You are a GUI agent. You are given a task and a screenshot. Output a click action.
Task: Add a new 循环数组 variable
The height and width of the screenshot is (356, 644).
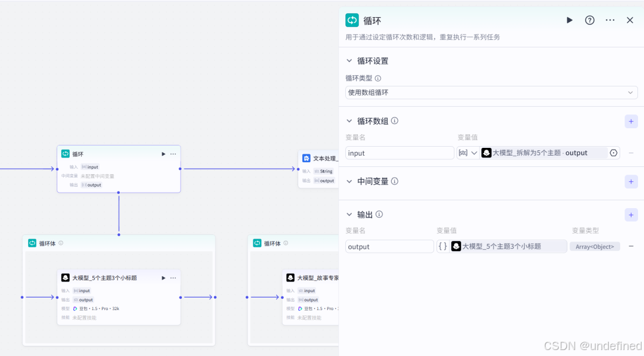(631, 121)
